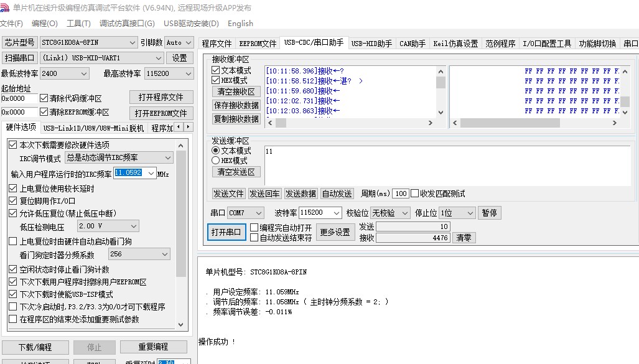Enable 收发匹配测试 checkbox
Viewport: 639px width, 364px height.
click(x=414, y=194)
